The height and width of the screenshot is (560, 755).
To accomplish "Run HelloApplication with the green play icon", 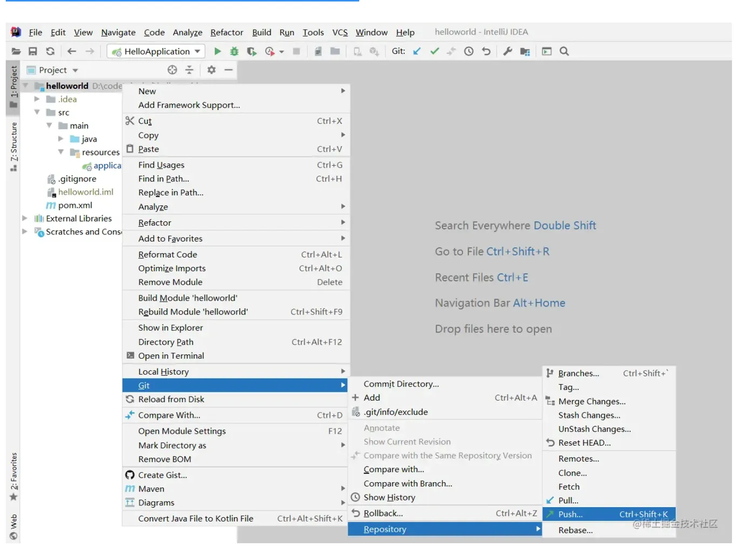I will [x=217, y=51].
